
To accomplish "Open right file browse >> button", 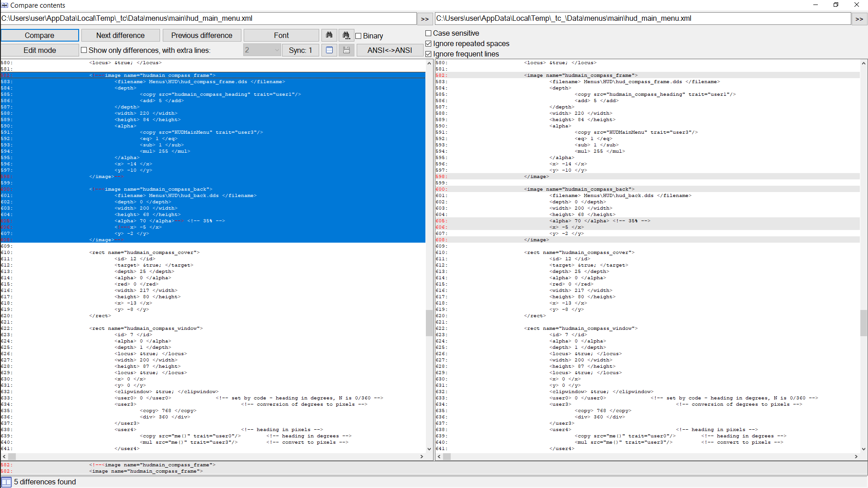I will tap(859, 19).
